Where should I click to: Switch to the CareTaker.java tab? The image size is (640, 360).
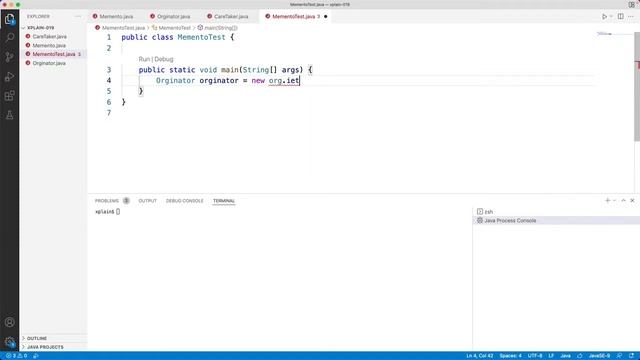tap(231, 16)
